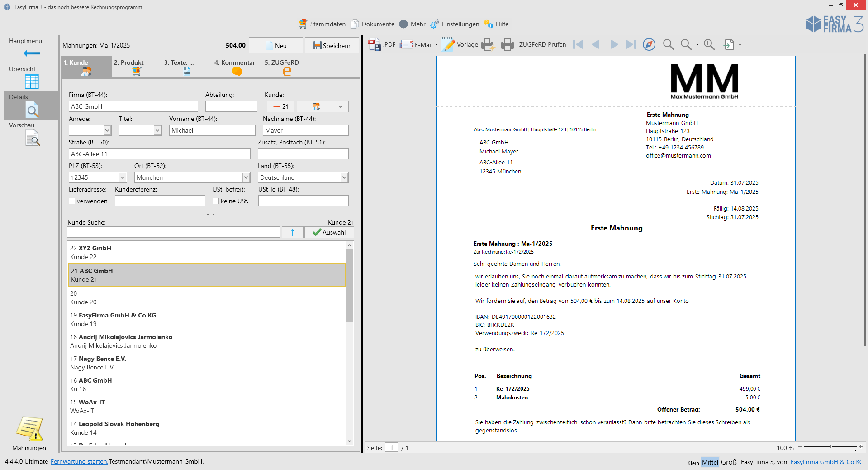Open page export dropdown arrow

740,45
